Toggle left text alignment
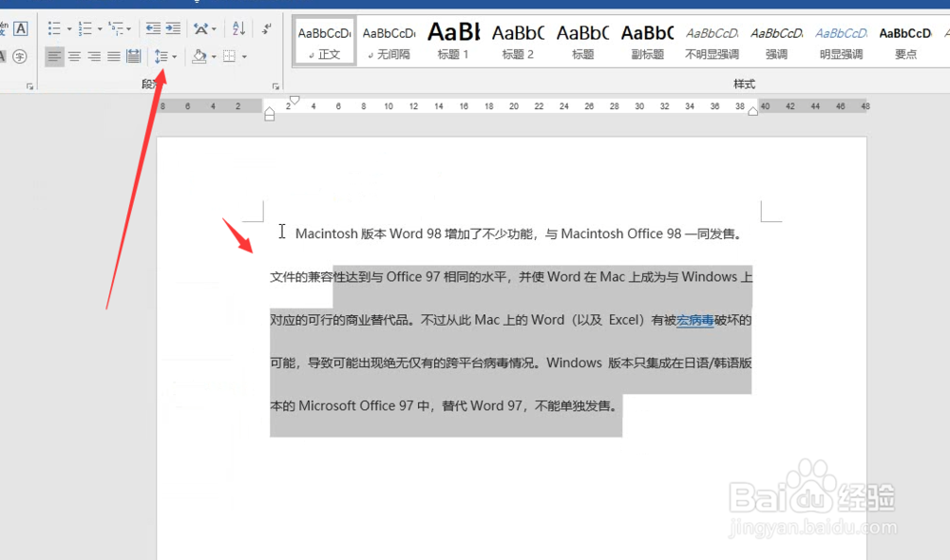The width and height of the screenshot is (950, 560). tap(54, 56)
